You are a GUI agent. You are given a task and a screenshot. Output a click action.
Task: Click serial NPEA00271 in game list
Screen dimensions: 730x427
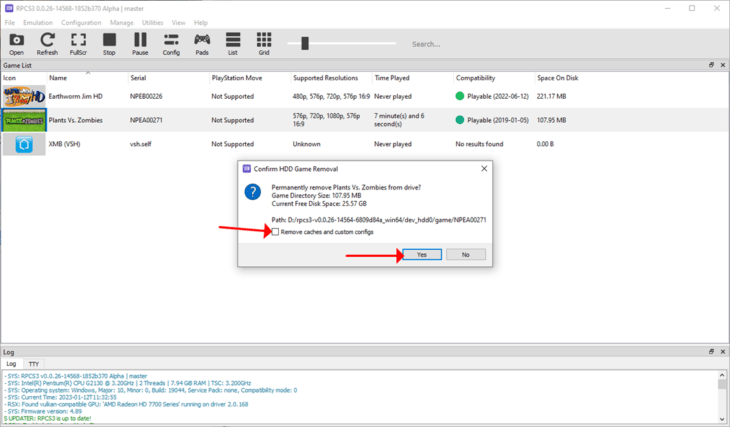coord(146,120)
